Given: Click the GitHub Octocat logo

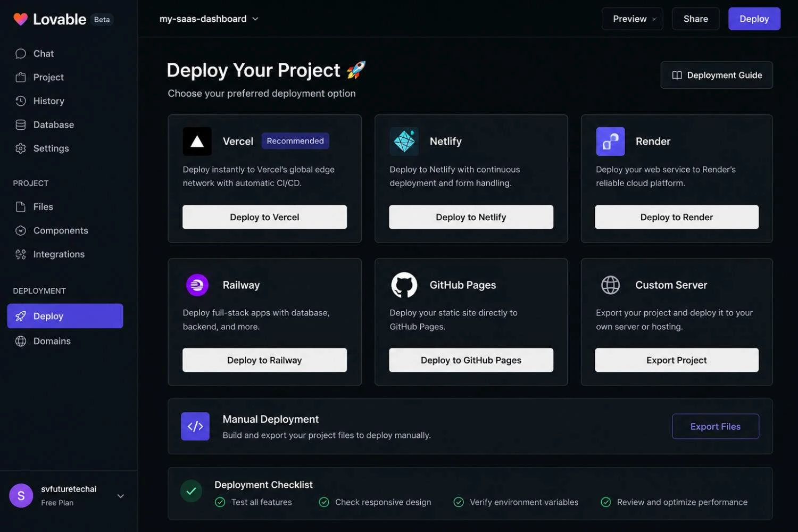Looking at the screenshot, I should point(404,285).
